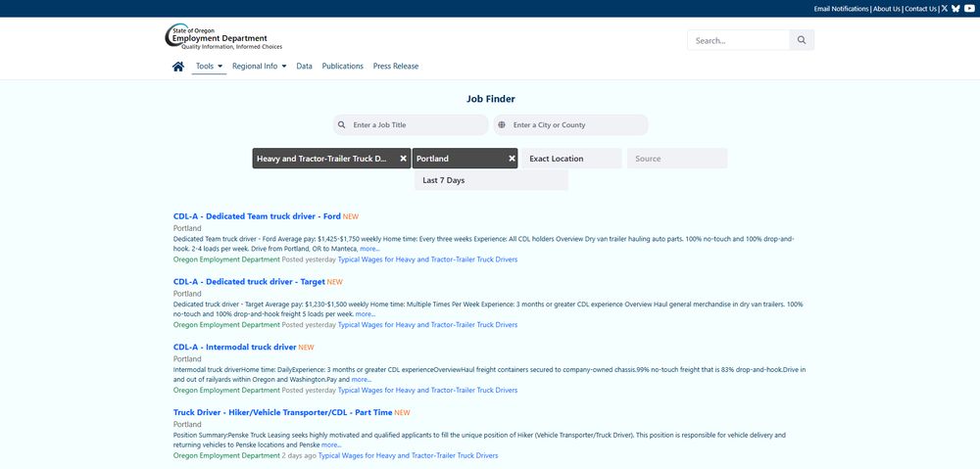Click the Email Notifications link
The height and width of the screenshot is (469, 980).
tap(841, 9)
